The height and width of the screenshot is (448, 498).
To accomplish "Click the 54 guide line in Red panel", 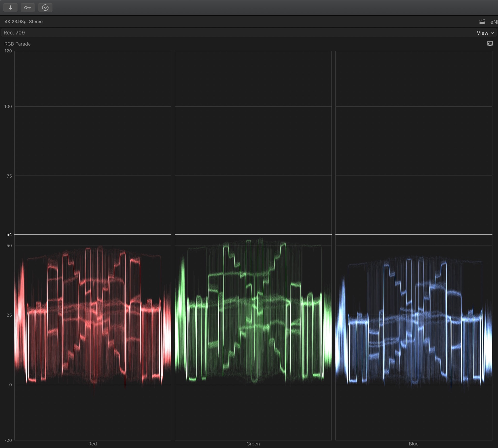I will pos(93,235).
